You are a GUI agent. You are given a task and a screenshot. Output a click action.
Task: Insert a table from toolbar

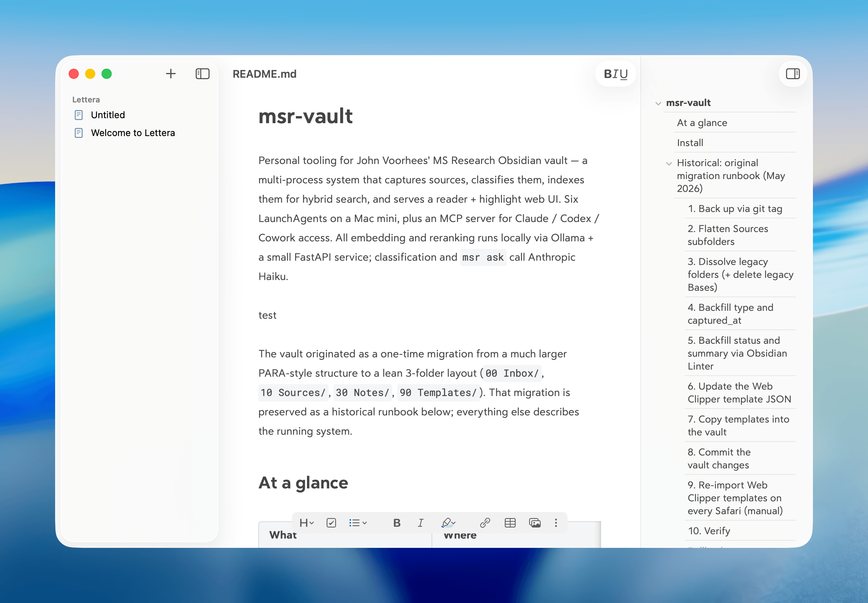tap(510, 523)
